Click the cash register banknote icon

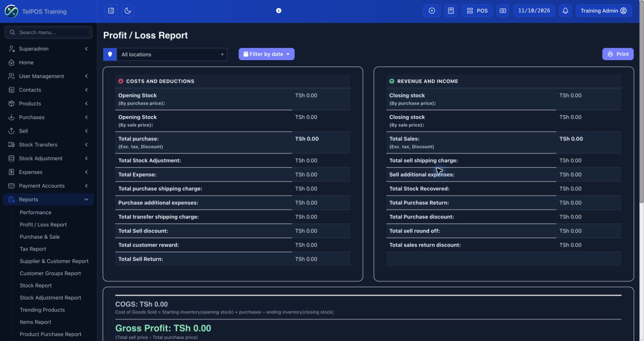coord(503,11)
